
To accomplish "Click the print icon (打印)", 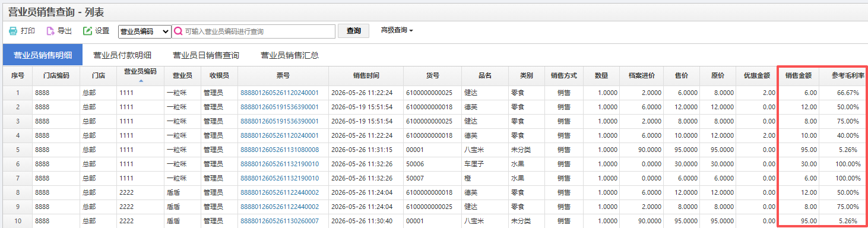I will pos(13,31).
